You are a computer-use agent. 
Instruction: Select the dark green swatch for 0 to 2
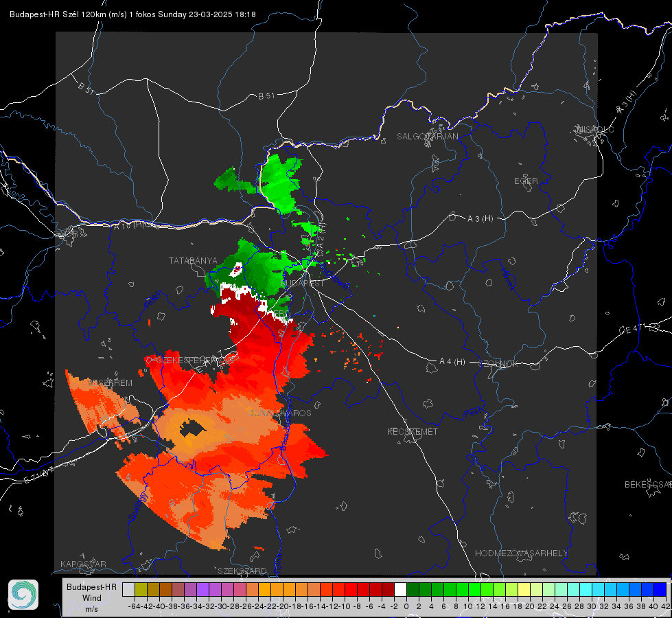pos(413,590)
